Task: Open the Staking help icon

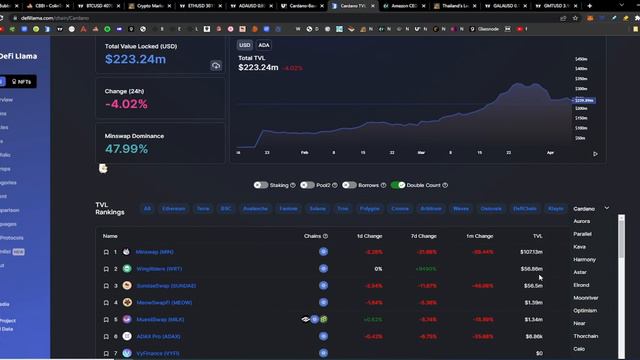Action: click(293, 185)
